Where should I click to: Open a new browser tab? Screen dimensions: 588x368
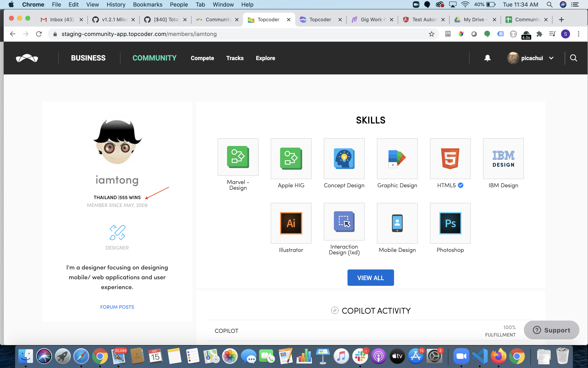561,19
